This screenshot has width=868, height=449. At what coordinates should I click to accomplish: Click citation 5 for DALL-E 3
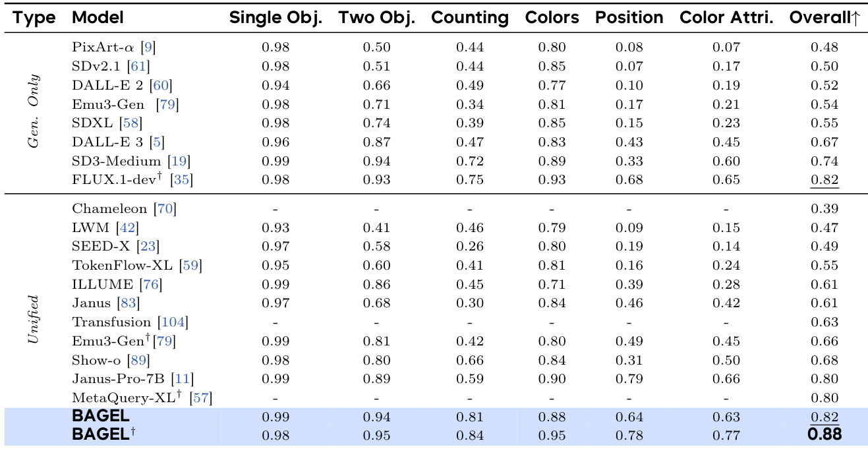tap(155, 142)
